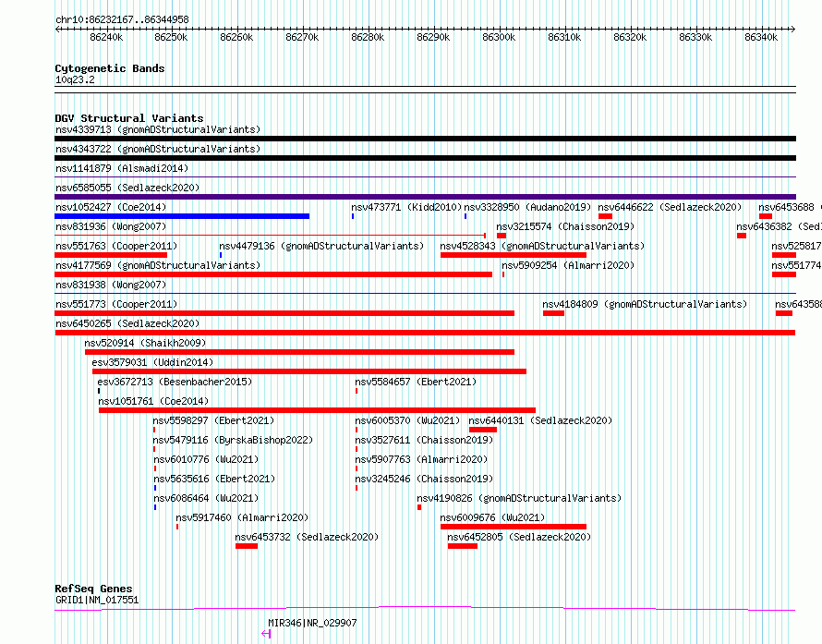
Task: Click the nsv551763 (Cooper2011) label
Action: pyautogui.click(x=116, y=246)
